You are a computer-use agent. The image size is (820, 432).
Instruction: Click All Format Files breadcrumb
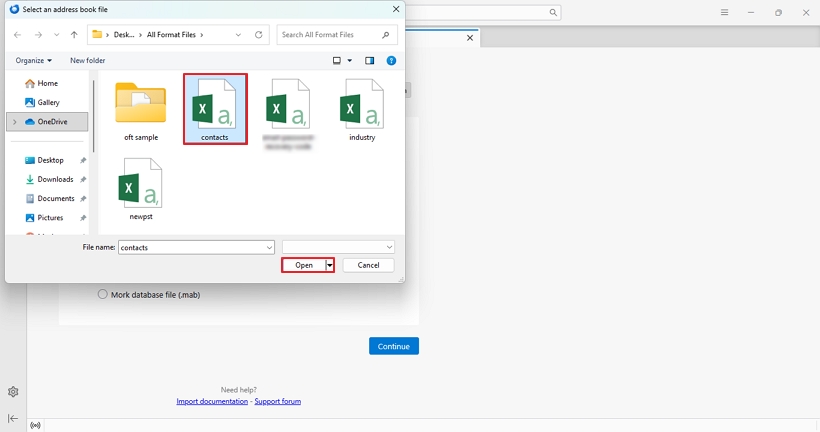(171, 35)
